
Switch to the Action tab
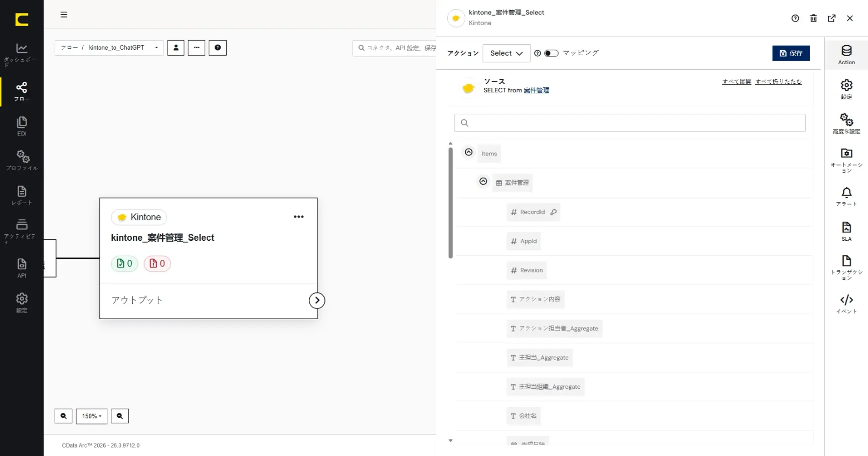point(846,55)
